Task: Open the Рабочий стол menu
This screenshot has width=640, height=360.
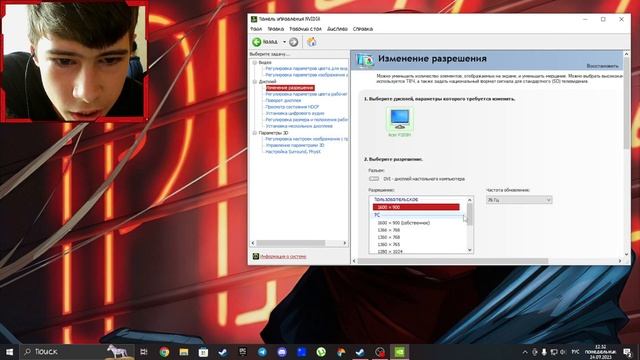Action: [305, 29]
